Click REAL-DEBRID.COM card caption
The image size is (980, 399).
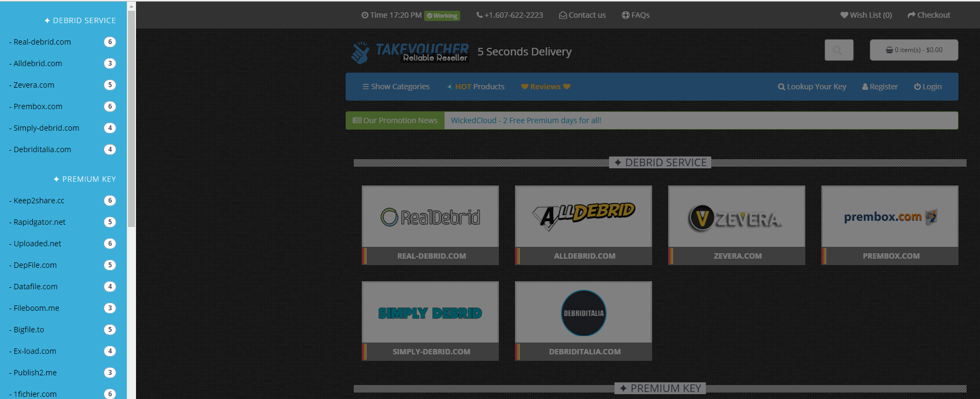coord(432,256)
